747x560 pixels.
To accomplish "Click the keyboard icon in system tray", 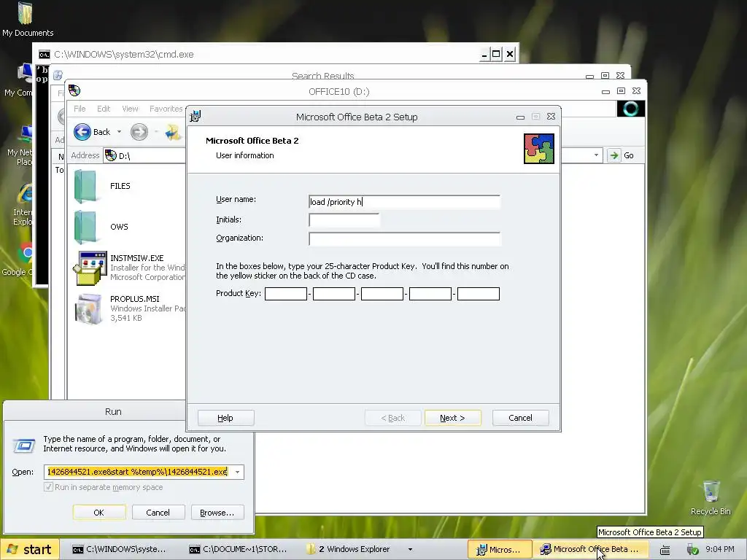I will coord(665,550).
